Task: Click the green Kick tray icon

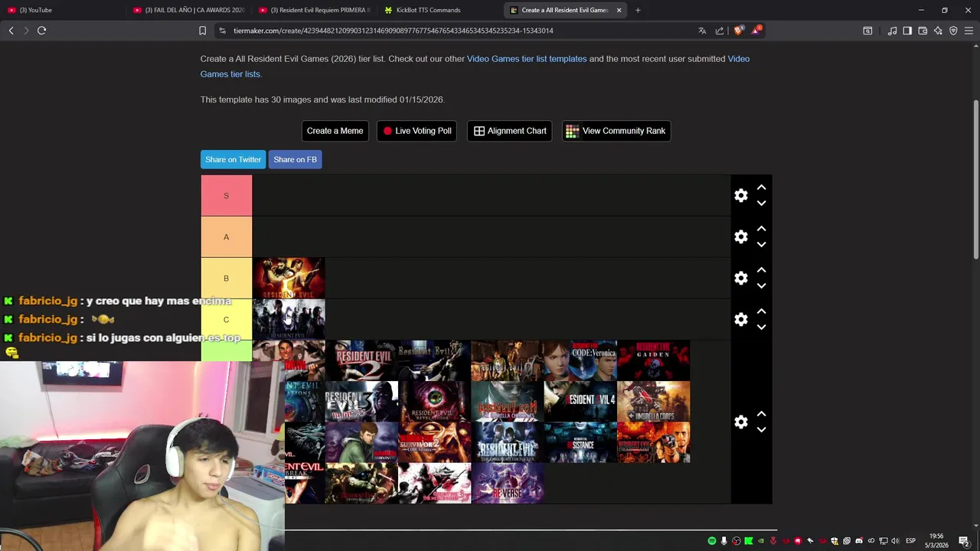Action: (x=749, y=541)
